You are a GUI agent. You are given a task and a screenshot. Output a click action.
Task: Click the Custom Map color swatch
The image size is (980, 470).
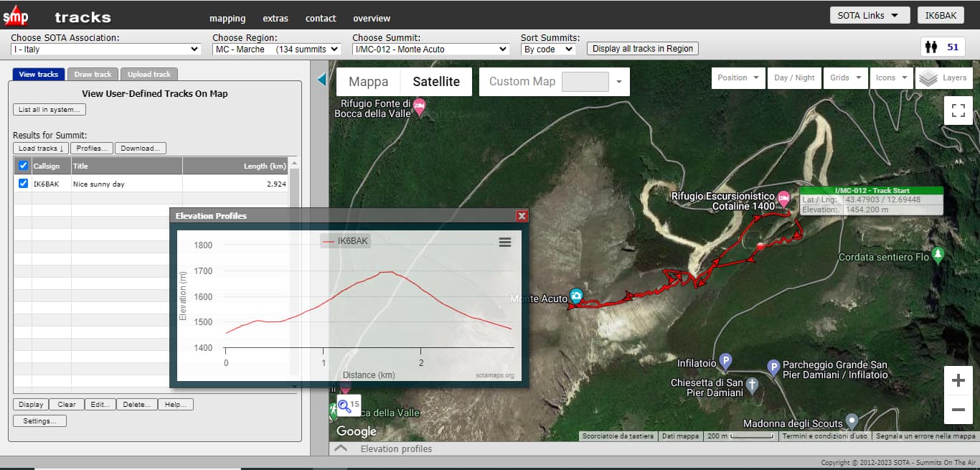click(585, 82)
